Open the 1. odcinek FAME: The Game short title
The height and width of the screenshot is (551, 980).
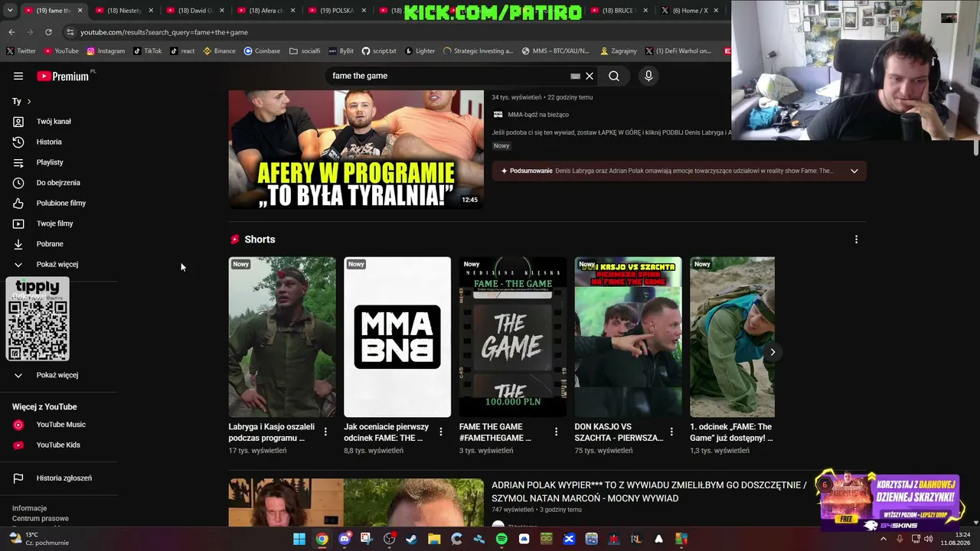732,432
